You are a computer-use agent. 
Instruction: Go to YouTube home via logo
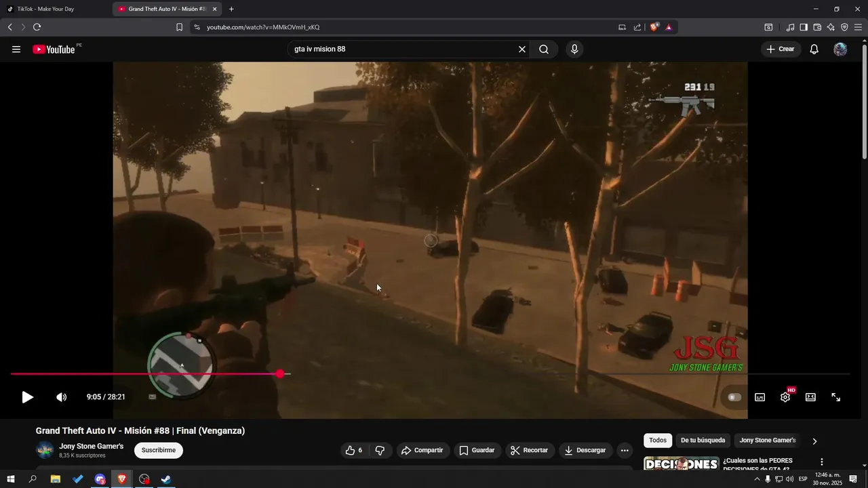click(54, 49)
